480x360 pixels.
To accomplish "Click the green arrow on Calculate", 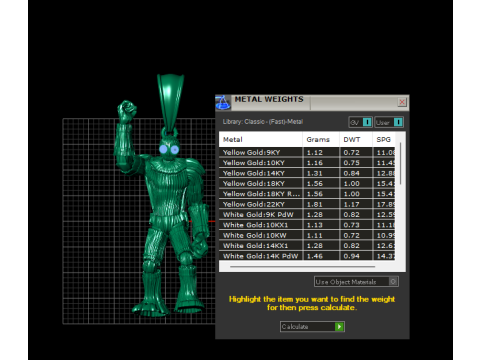I will [339, 326].
